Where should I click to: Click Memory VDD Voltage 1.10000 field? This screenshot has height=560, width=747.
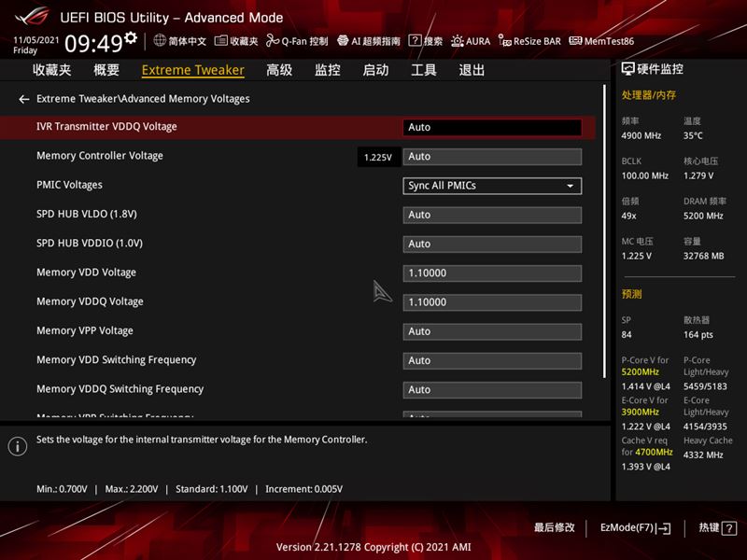[492, 273]
